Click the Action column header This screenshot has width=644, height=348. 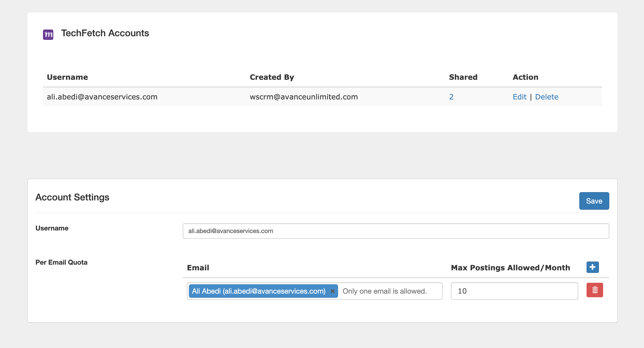click(525, 77)
